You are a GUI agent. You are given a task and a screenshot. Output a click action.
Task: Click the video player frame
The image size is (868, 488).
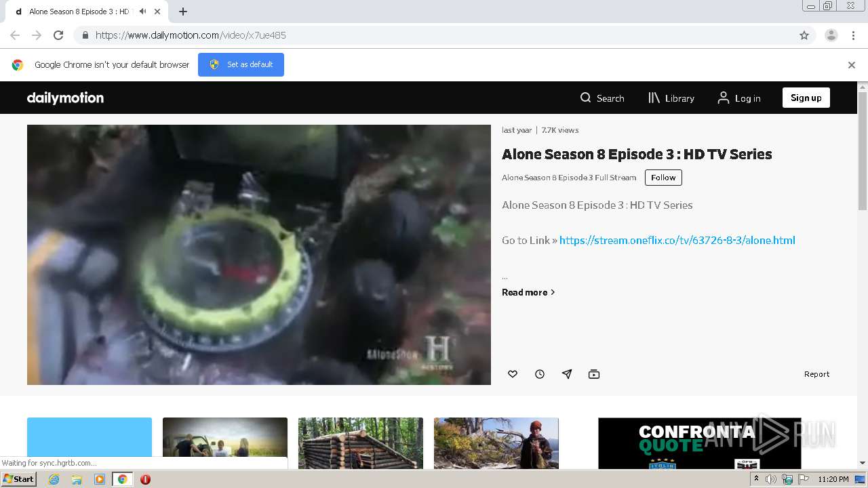[259, 255]
